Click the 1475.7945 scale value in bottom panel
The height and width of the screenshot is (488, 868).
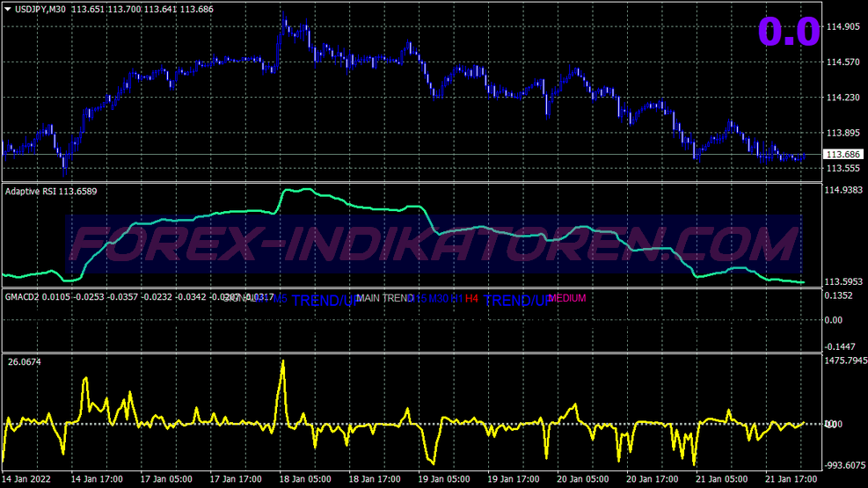coord(846,361)
